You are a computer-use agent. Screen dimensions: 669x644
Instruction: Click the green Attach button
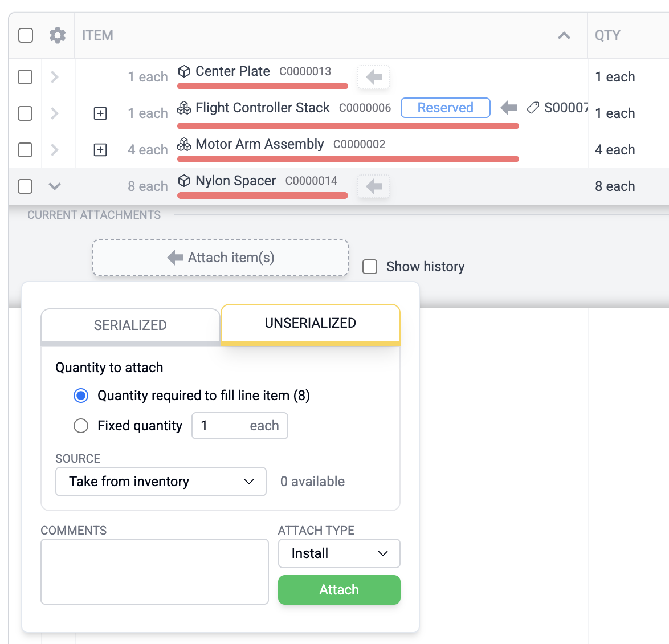339,590
